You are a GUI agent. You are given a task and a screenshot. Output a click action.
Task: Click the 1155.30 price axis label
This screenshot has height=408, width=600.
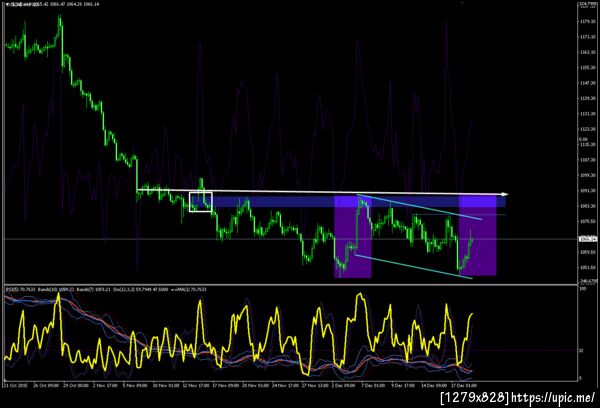(587, 67)
